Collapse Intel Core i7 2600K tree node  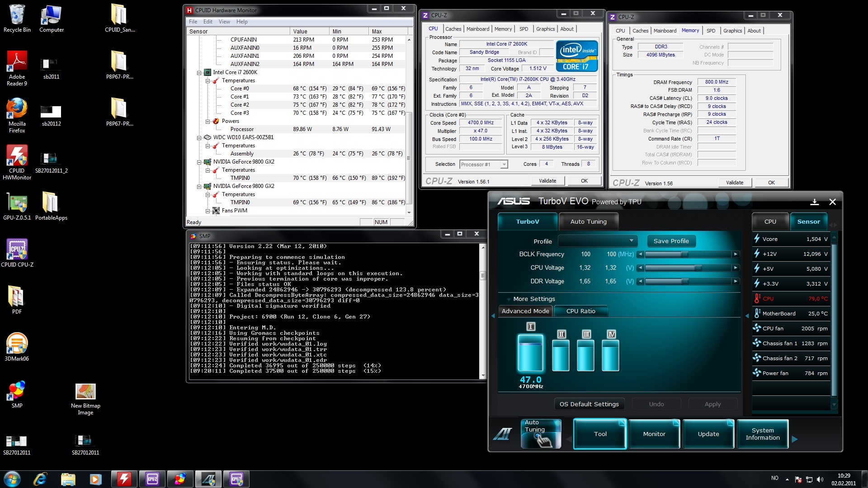tap(199, 72)
